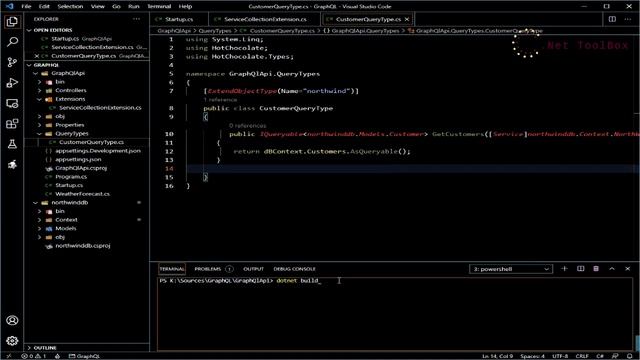The width and height of the screenshot is (640, 360).
Task: Open the Help menu
Action: click(185, 6)
